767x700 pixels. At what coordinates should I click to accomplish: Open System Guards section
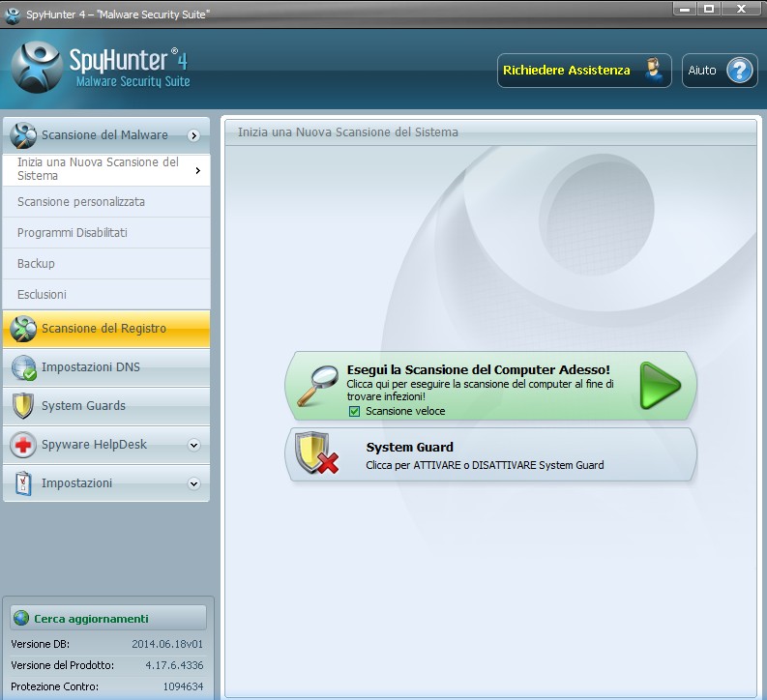point(106,406)
